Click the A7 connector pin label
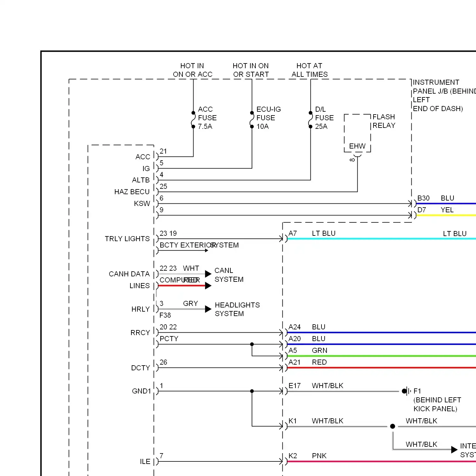Image resolution: width=476 pixels, height=476 pixels. tap(293, 233)
